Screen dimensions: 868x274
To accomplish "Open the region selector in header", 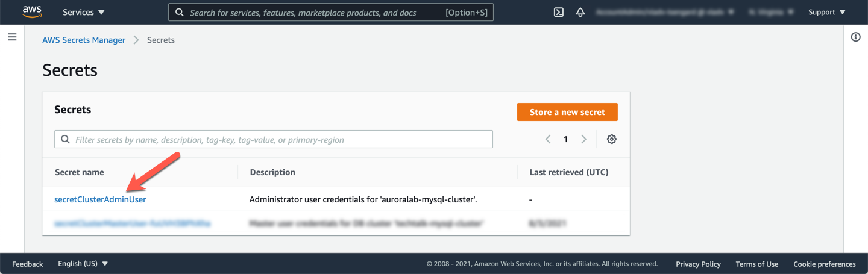I will click(770, 12).
